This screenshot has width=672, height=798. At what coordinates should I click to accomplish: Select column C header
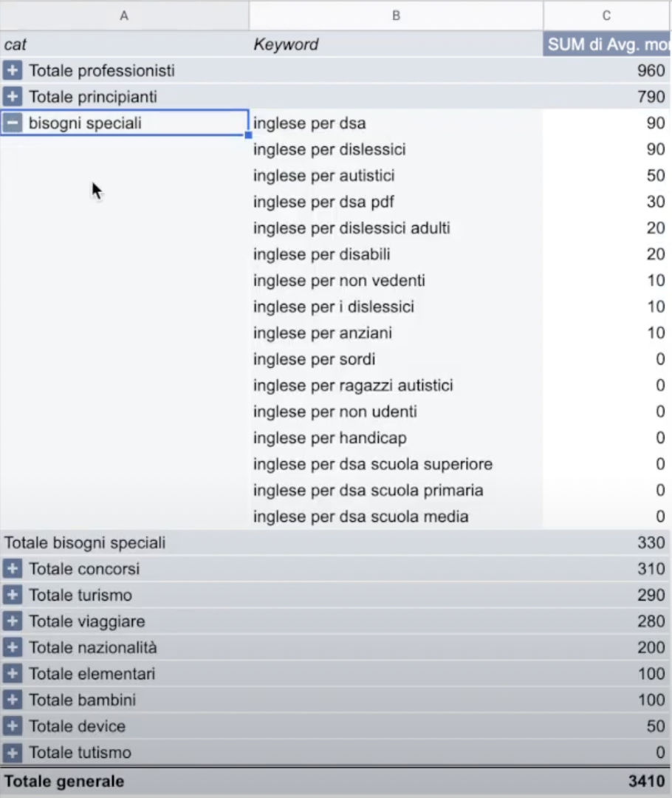[x=606, y=15]
